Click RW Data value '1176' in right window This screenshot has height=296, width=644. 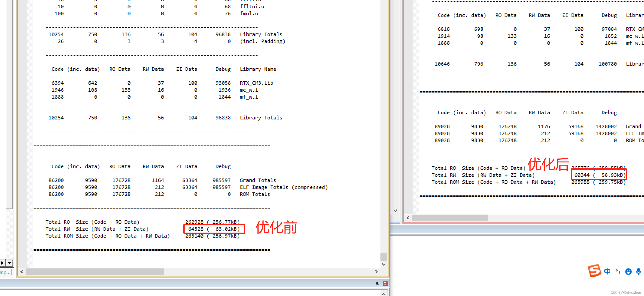544,126
